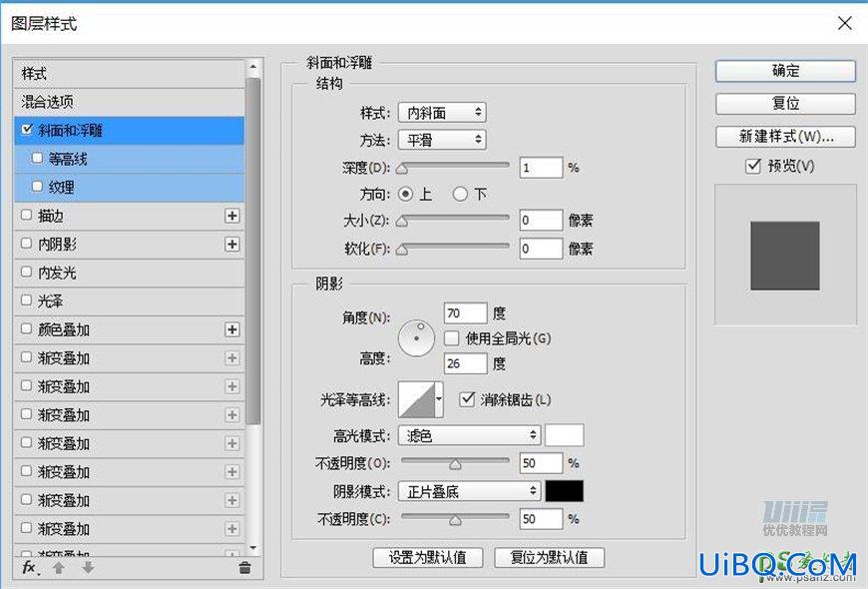Click the gray style preview thumbnail

[785, 256]
